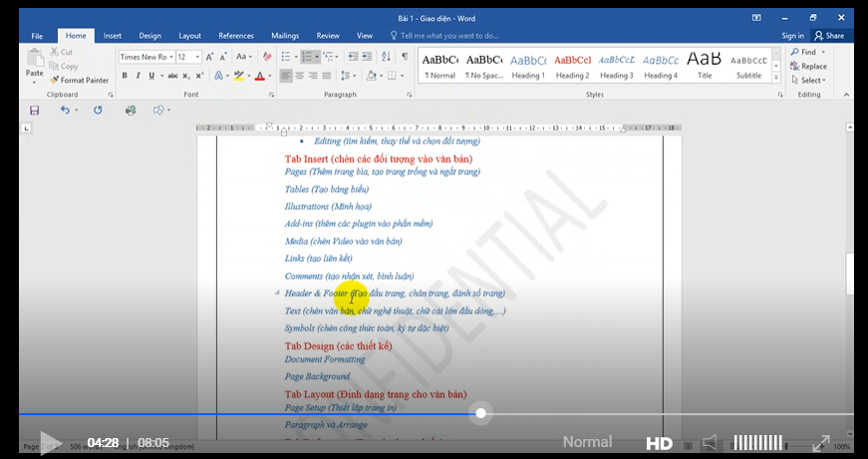Toggle the video player mute speaker
Image resolution: width=868 pixels, height=459 pixels.
click(710, 442)
